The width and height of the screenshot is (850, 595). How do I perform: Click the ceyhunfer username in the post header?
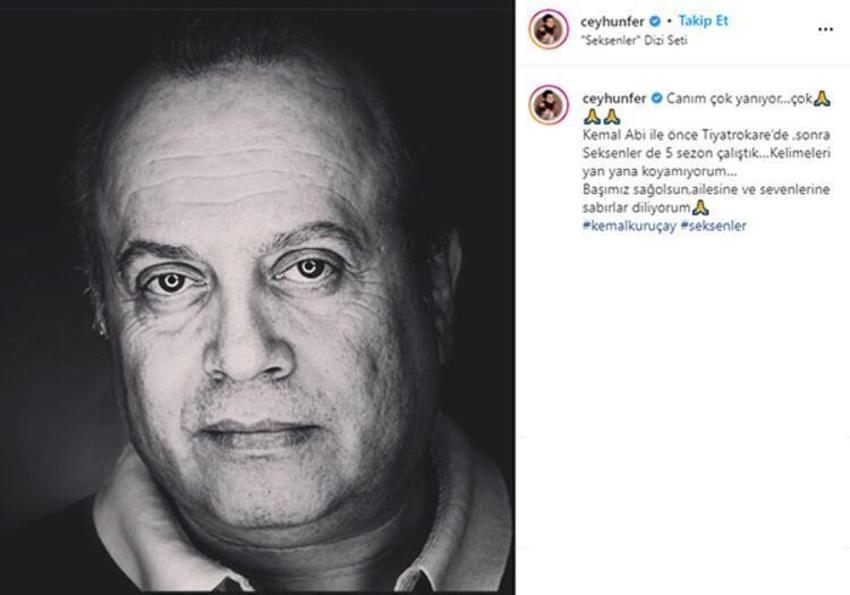(x=612, y=22)
